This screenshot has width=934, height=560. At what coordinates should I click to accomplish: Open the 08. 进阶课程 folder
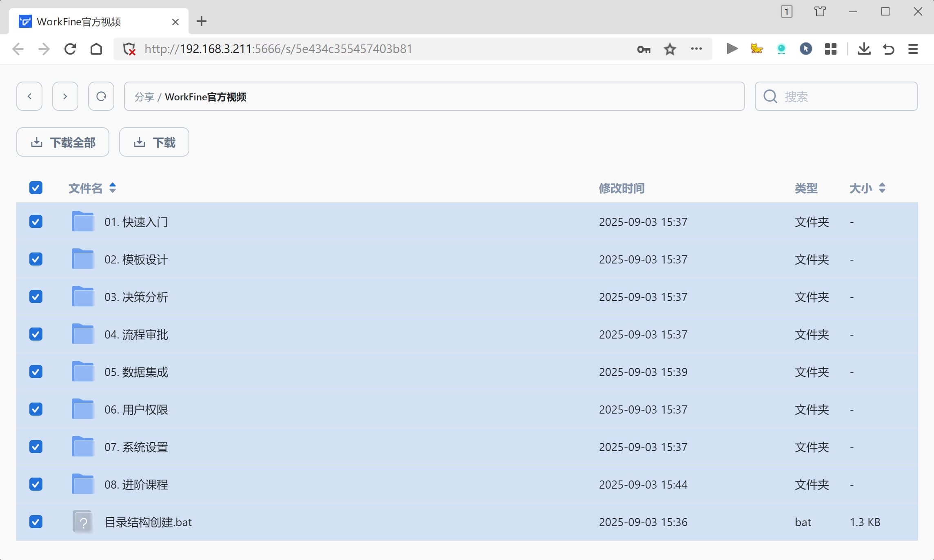pos(136,485)
